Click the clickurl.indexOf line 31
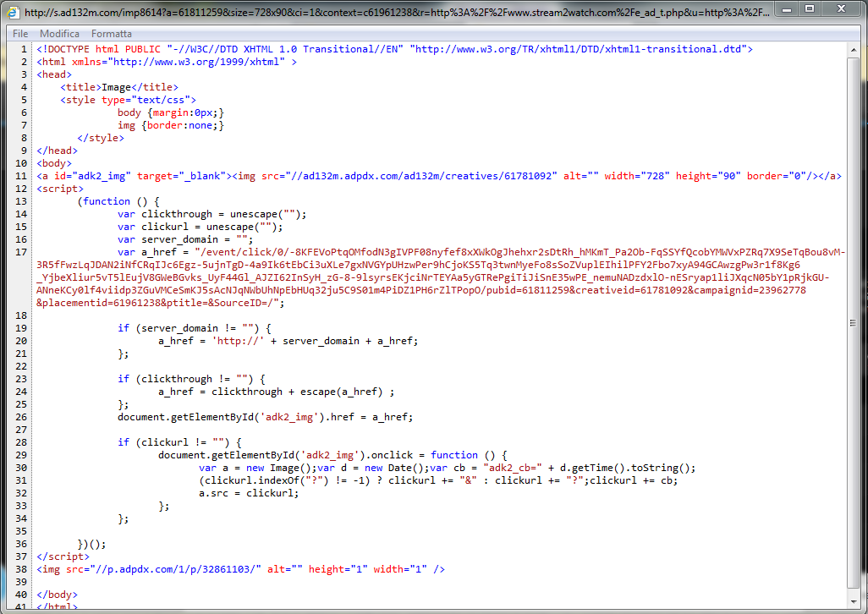868x614 pixels. 438,480
